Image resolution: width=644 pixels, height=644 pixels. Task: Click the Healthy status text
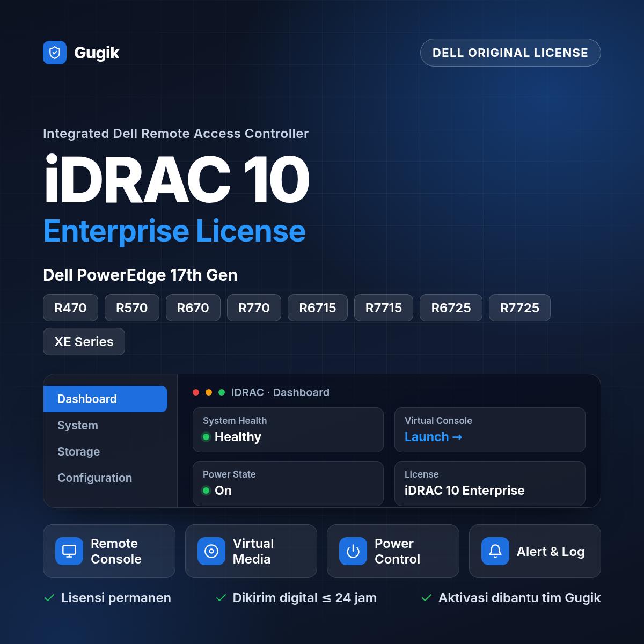238,437
